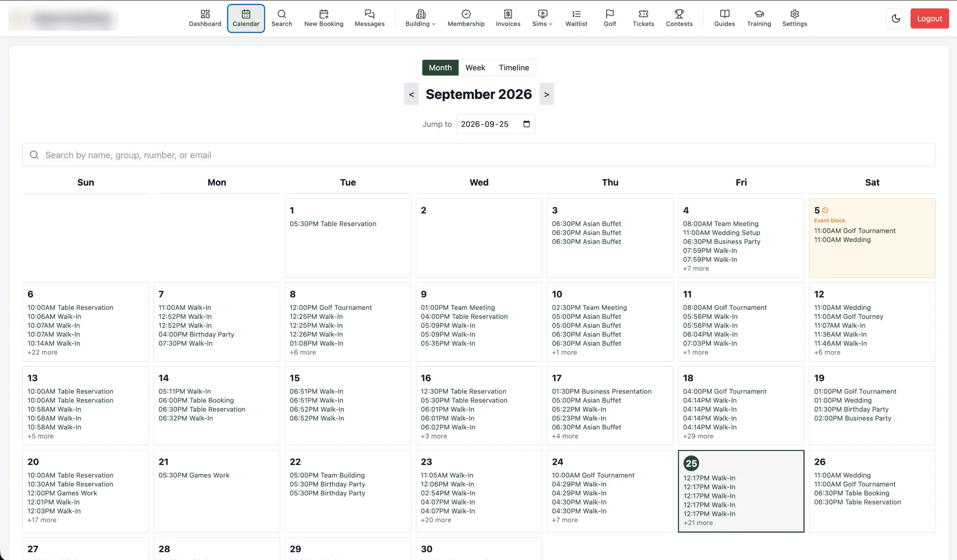Screen dimensions: 957x560
Task: Open the Search nav icon
Action: 281,18
